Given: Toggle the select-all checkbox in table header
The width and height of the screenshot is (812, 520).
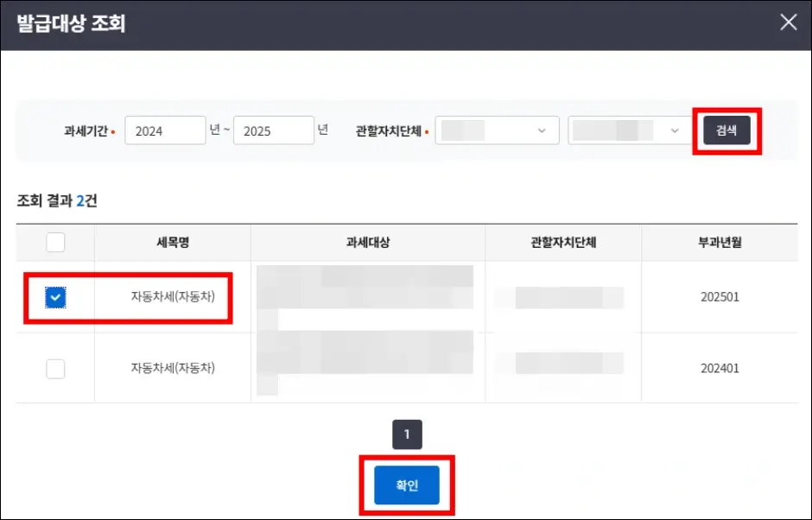Looking at the screenshot, I should [55, 242].
